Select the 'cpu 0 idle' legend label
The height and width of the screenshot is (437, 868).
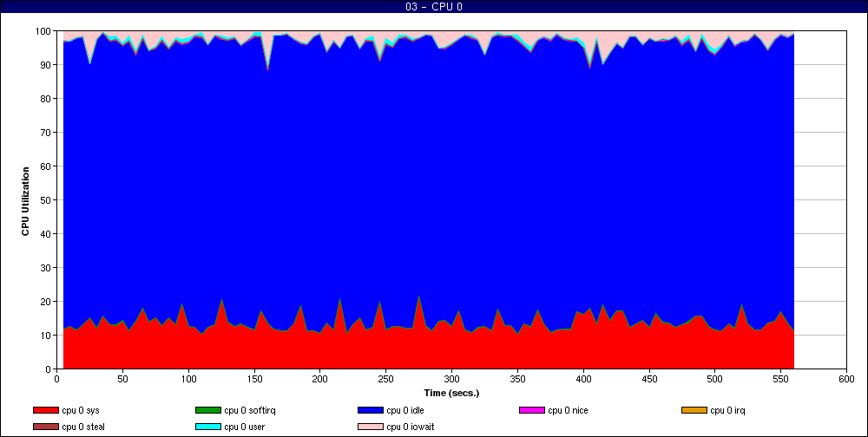[x=405, y=411]
